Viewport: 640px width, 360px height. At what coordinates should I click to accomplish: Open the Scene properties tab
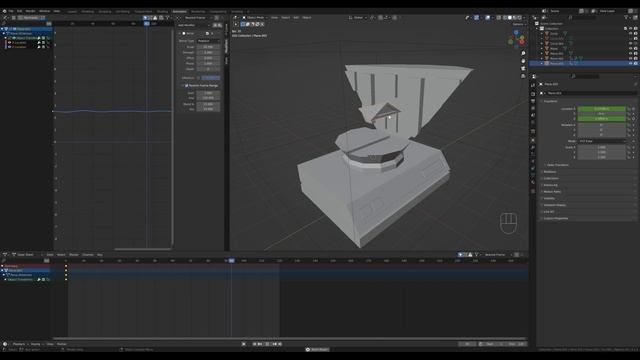click(533, 116)
